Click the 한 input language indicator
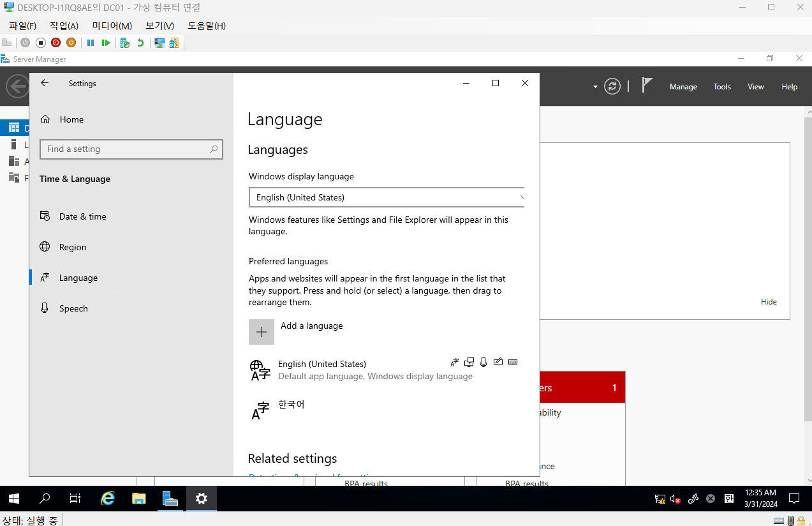This screenshot has height=526, width=812. pos(728,499)
